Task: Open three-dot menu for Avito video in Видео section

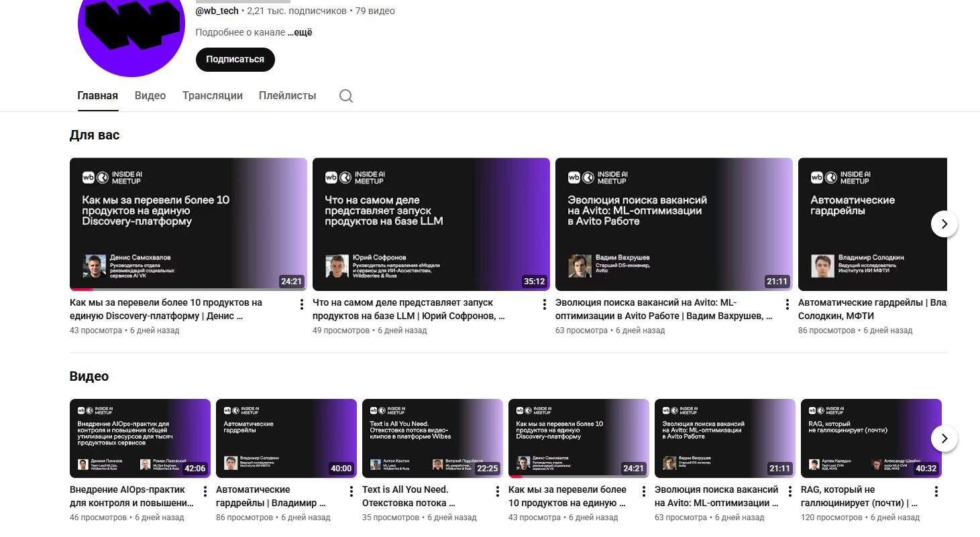Action: pyautogui.click(x=790, y=491)
